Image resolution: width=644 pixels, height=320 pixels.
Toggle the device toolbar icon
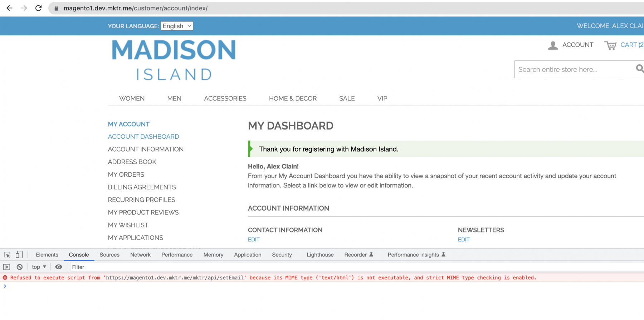19,255
